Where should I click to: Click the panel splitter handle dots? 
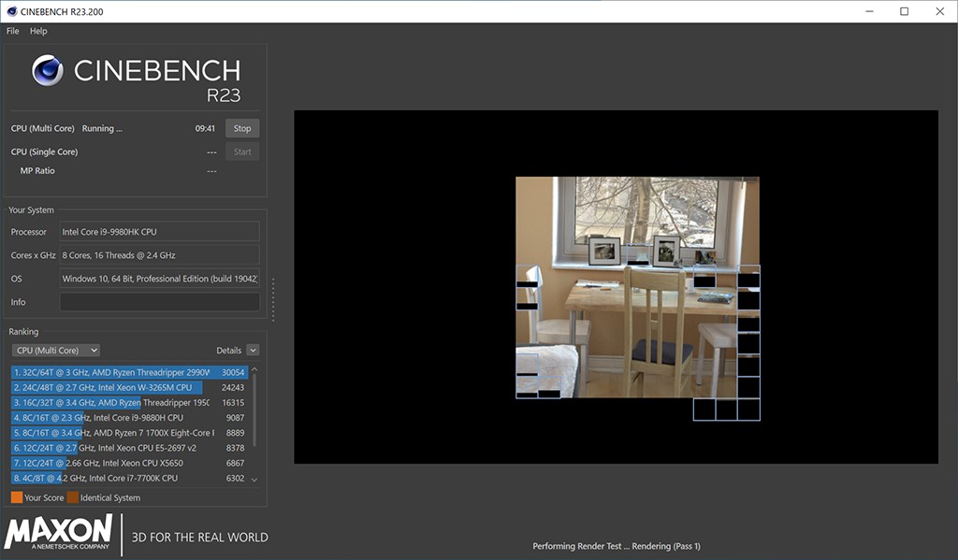[x=273, y=299]
